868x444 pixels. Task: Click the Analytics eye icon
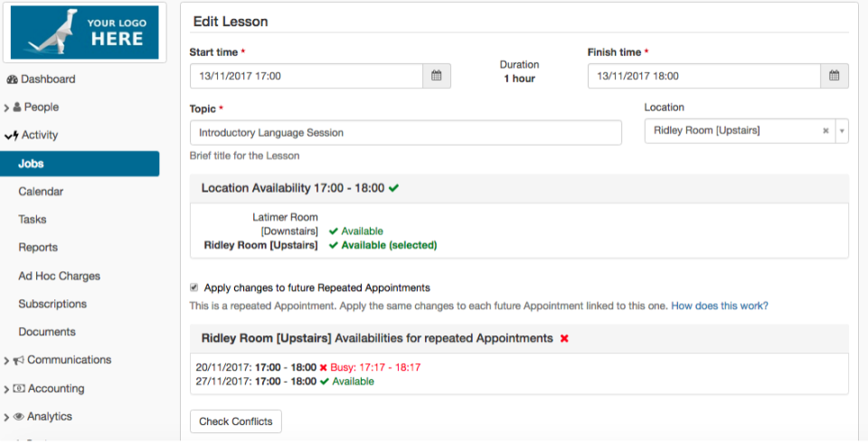click(x=18, y=417)
